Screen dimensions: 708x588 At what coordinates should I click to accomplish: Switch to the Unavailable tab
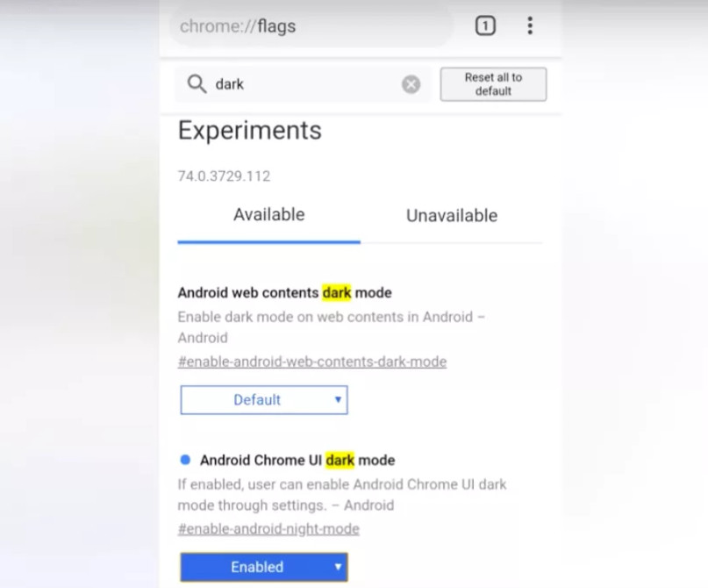pos(451,216)
